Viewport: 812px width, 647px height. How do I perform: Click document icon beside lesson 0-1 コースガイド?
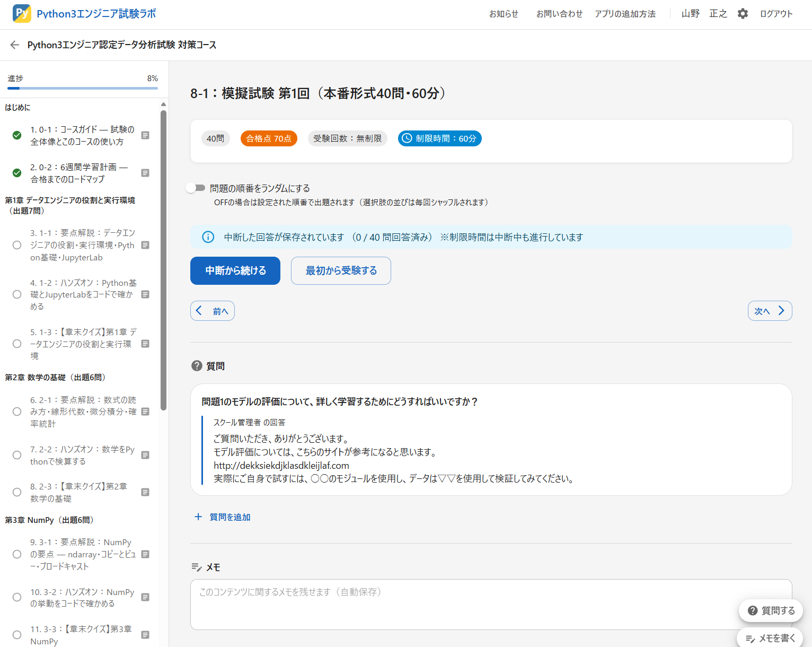145,135
